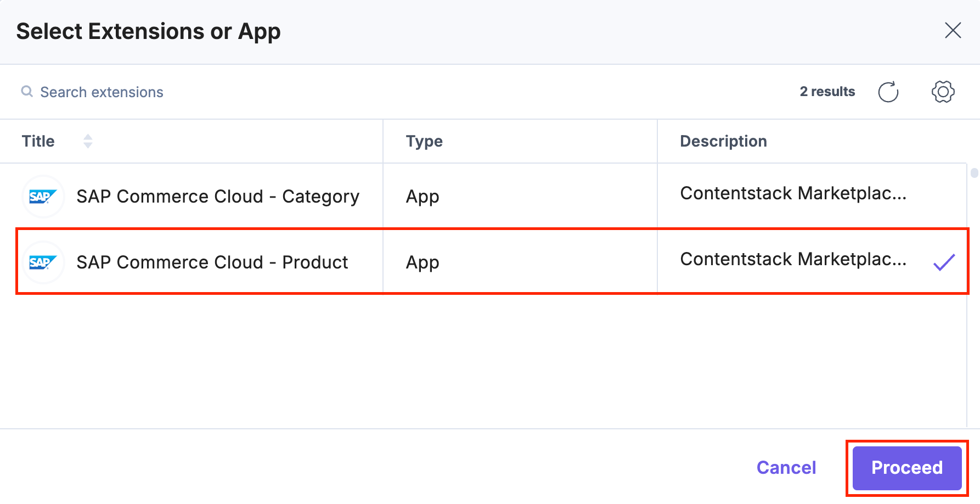Click the Title column header

38,141
